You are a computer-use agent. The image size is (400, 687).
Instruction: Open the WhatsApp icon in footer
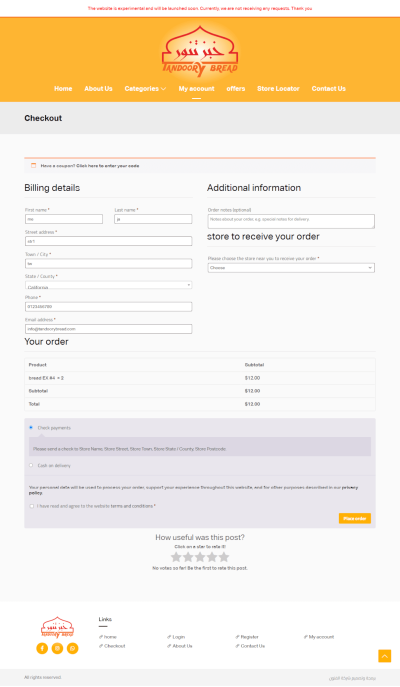73,648
